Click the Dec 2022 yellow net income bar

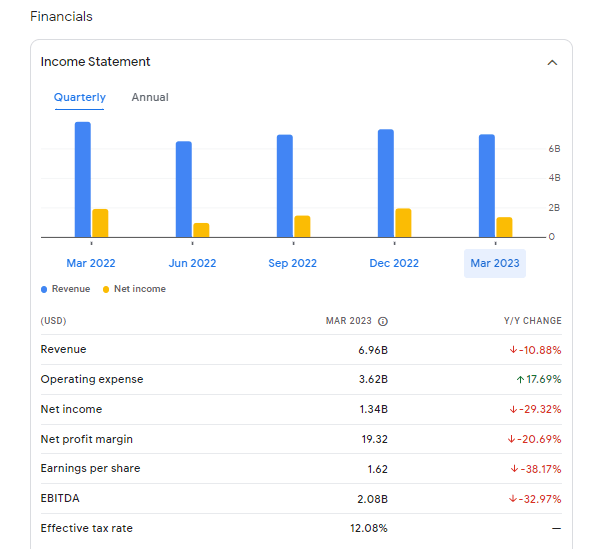point(403,223)
